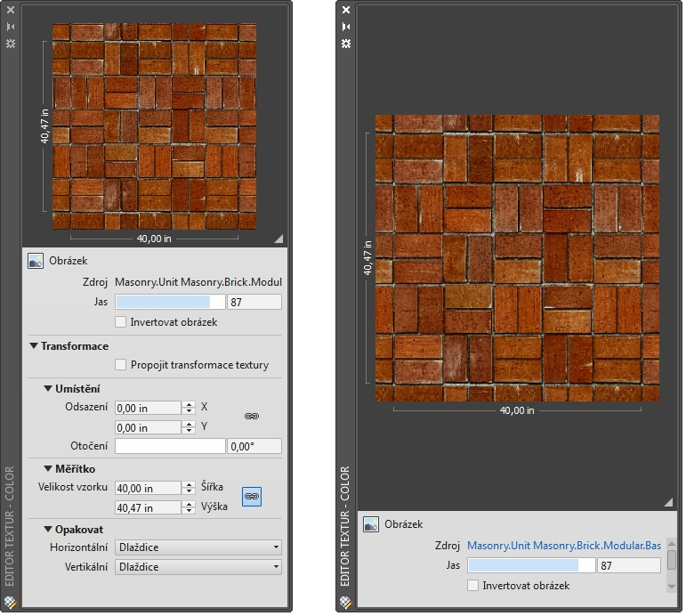Open the Vertikální tiling dropdown
The width and height of the screenshot is (686, 616).
tap(198, 567)
